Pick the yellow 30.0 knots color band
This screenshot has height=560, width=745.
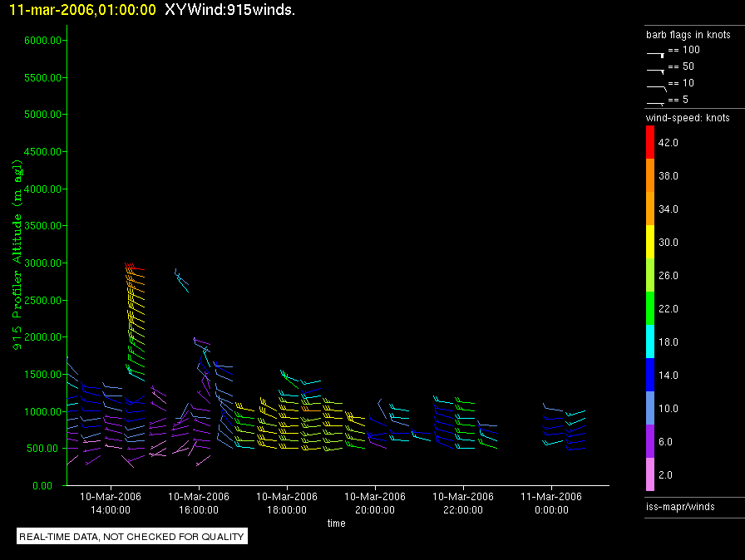tap(650, 243)
